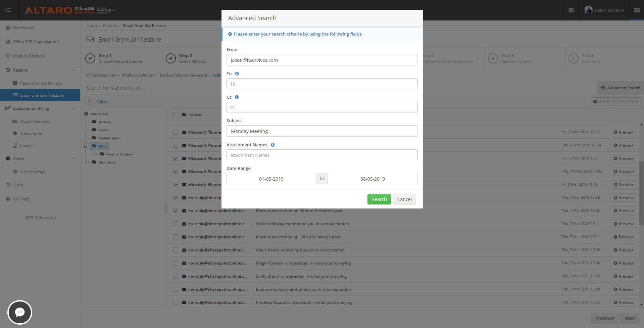Viewport: 644px width, 328px height.
Task: Click the Next button
Action: click(x=630, y=318)
